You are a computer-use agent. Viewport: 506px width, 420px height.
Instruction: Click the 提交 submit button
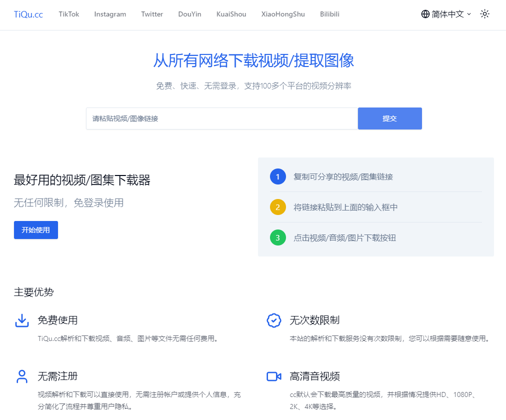click(x=389, y=118)
